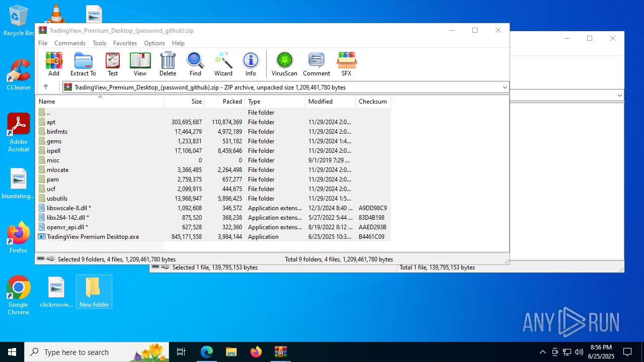Select the ucf folder row

tap(213, 189)
